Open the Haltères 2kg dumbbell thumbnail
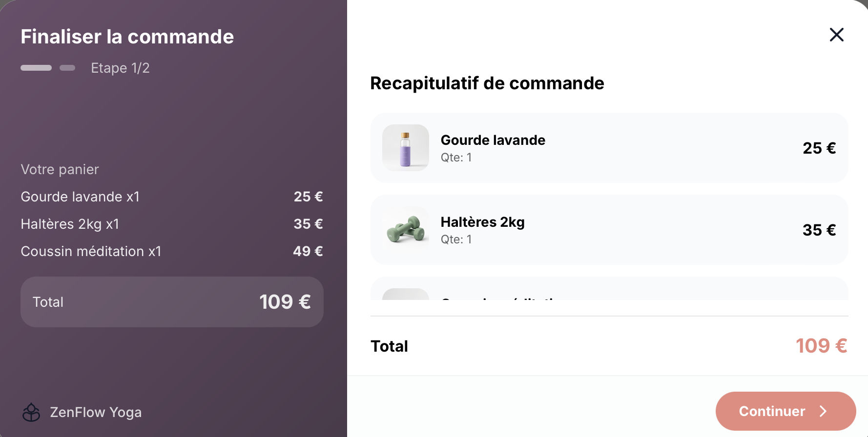The image size is (868, 437). 405,230
